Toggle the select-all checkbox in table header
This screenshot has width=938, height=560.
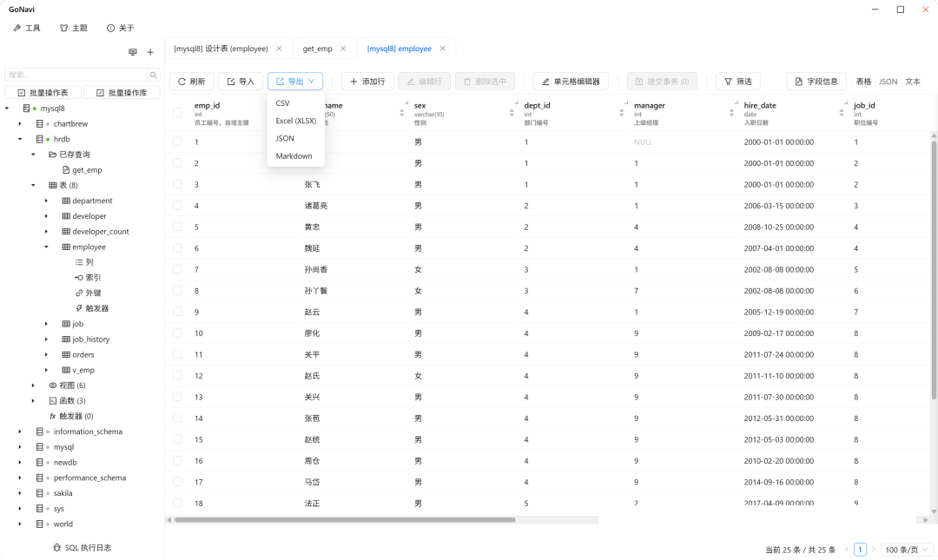(x=177, y=112)
